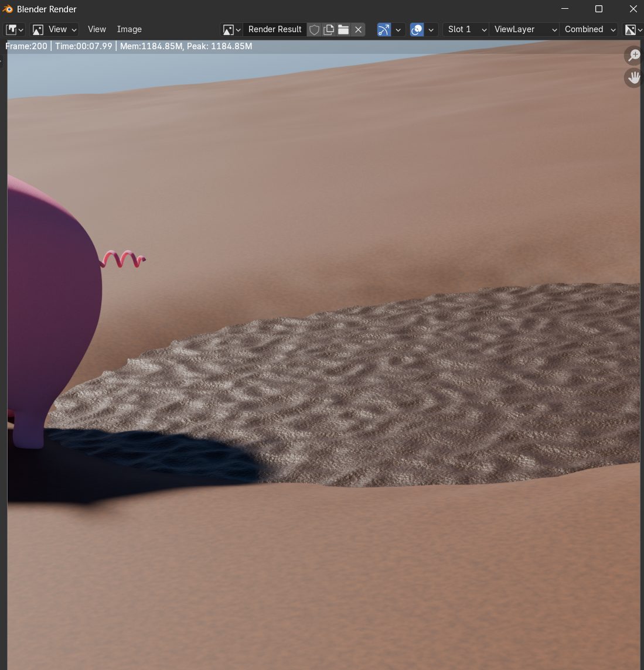Click the Mem:1184.85M render stats text
This screenshot has height=670, width=644.
(x=151, y=46)
